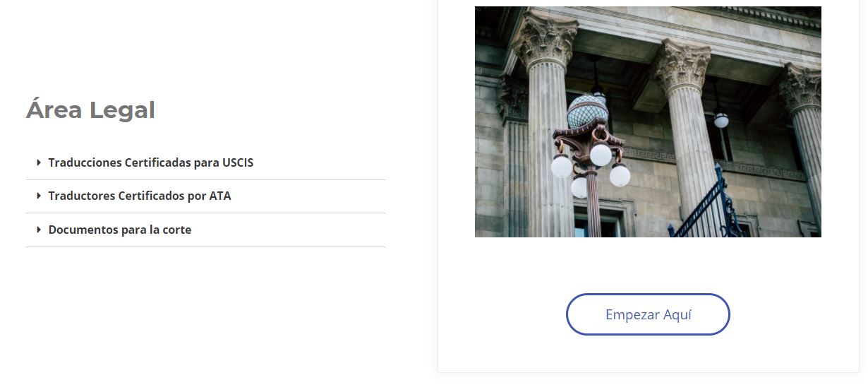Select the Documentos para la corte title
868x385 pixels.
tap(120, 230)
